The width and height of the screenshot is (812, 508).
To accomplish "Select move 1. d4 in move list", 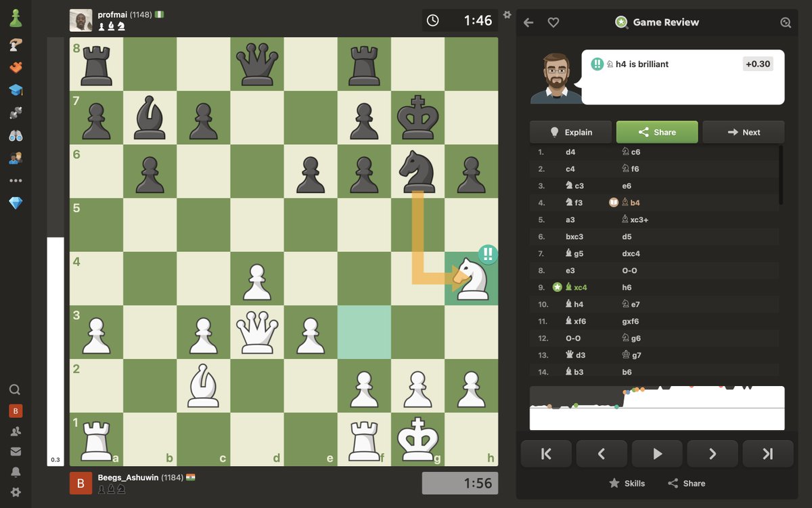I will pyautogui.click(x=570, y=152).
